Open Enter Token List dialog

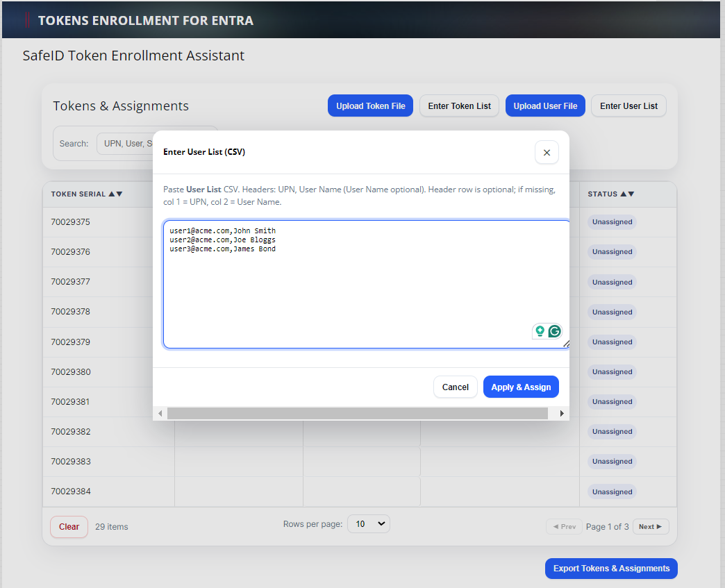459,106
